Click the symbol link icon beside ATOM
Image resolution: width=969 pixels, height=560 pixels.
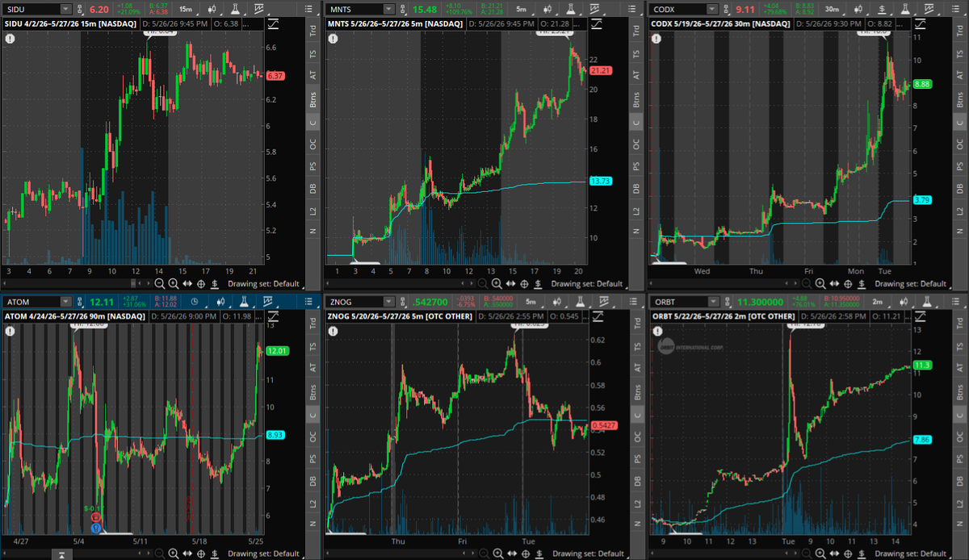tap(79, 302)
